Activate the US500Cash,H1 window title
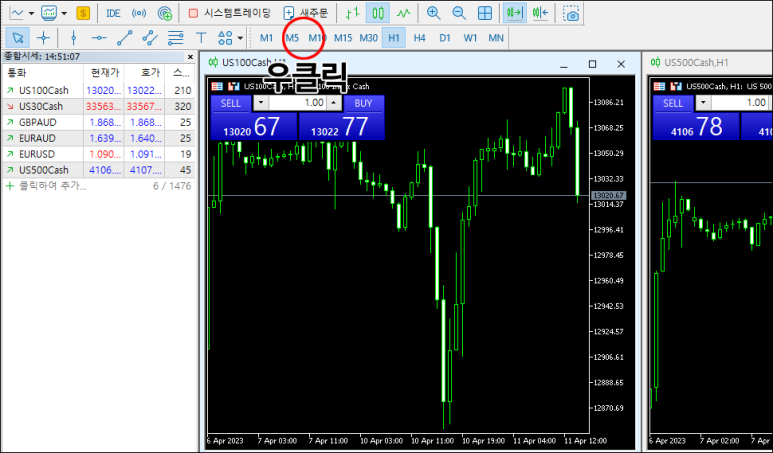This screenshot has height=453, width=773. [x=696, y=63]
